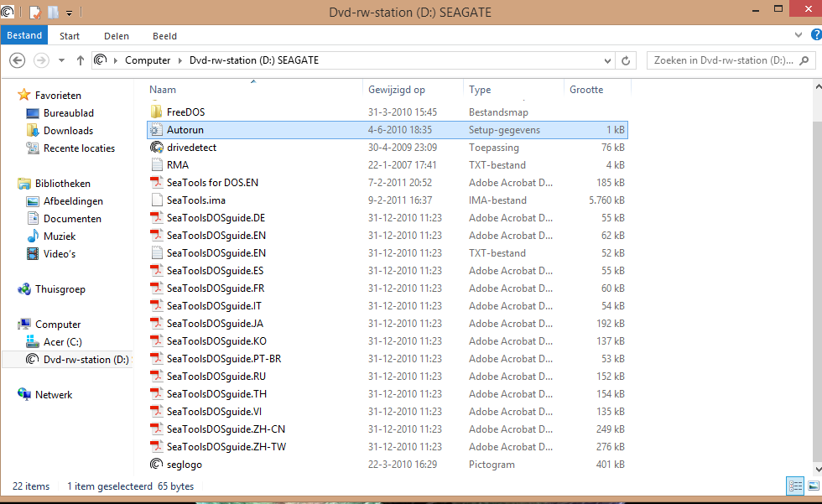Screen dimensions: 822x504
Task: Switch to the Beeld ribbon tab
Action: coord(164,36)
